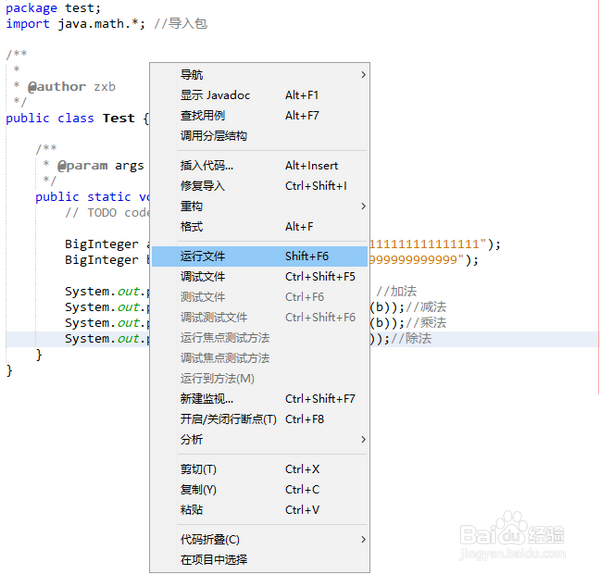Apply 格式 to the source

(x=260, y=226)
